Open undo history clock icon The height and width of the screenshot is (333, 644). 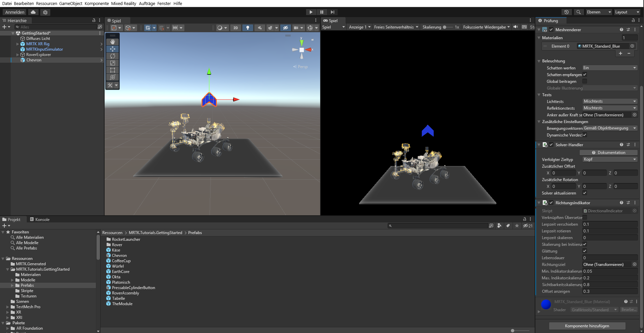click(x=567, y=12)
